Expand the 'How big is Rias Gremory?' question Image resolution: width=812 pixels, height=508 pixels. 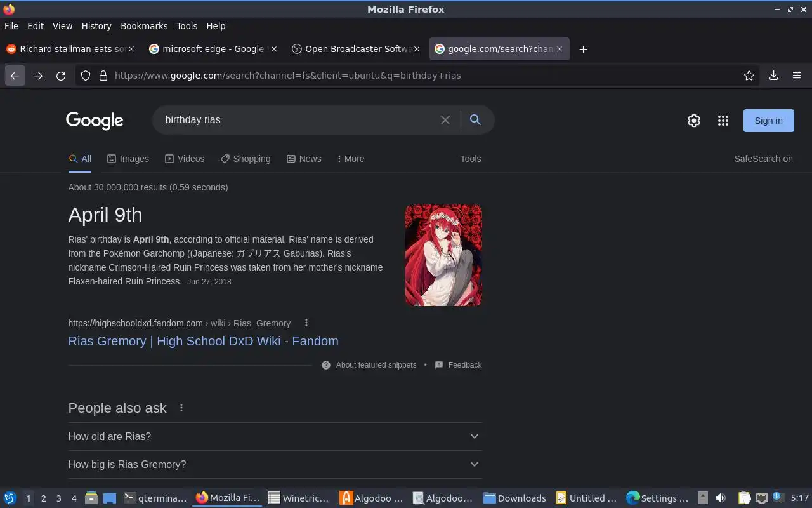[x=275, y=464]
